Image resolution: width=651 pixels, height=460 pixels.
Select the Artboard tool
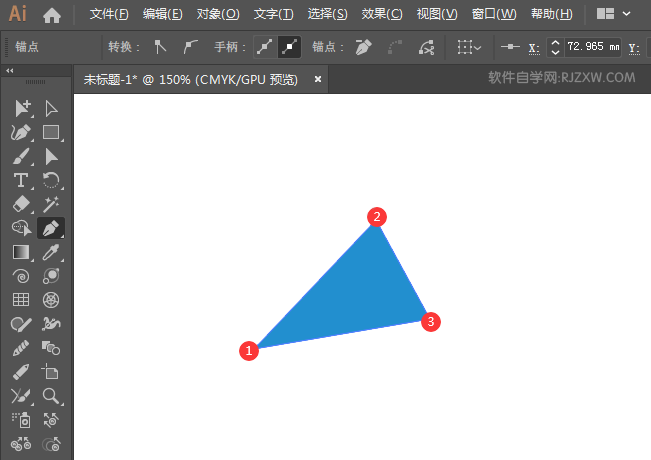[51, 372]
